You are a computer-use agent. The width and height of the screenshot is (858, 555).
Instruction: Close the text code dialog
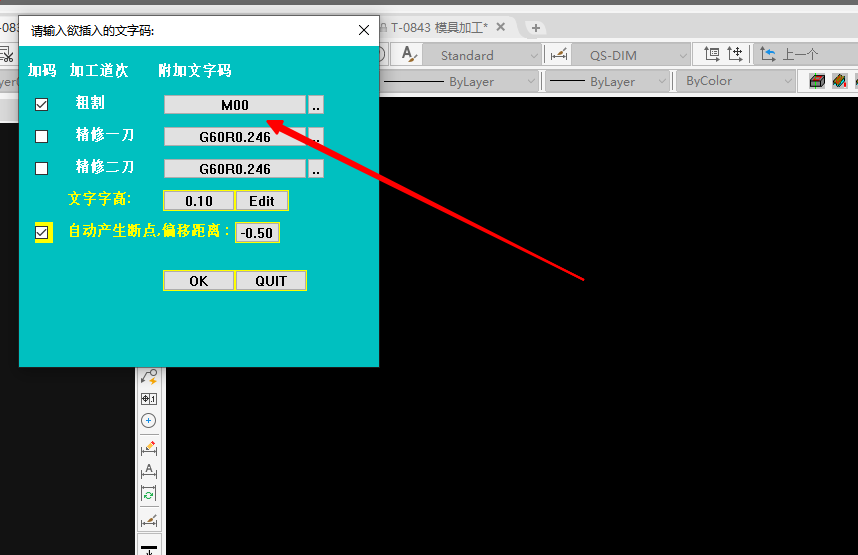click(364, 30)
